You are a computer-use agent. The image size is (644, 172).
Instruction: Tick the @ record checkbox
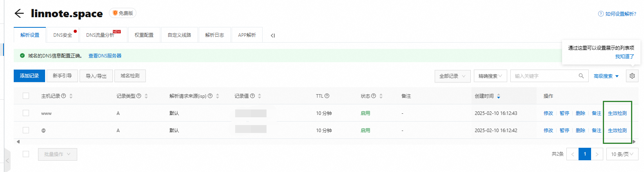[26, 130]
